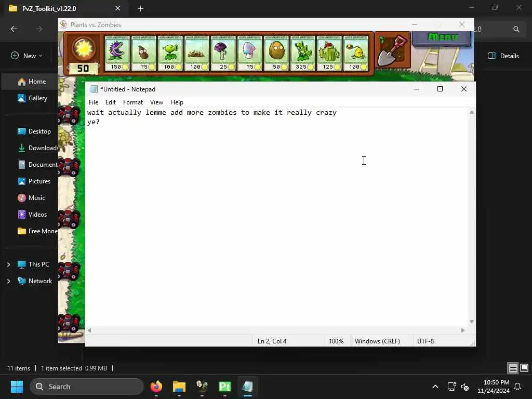Click the Windows (CRLF) status bar entry
532x399 pixels.
point(377,341)
